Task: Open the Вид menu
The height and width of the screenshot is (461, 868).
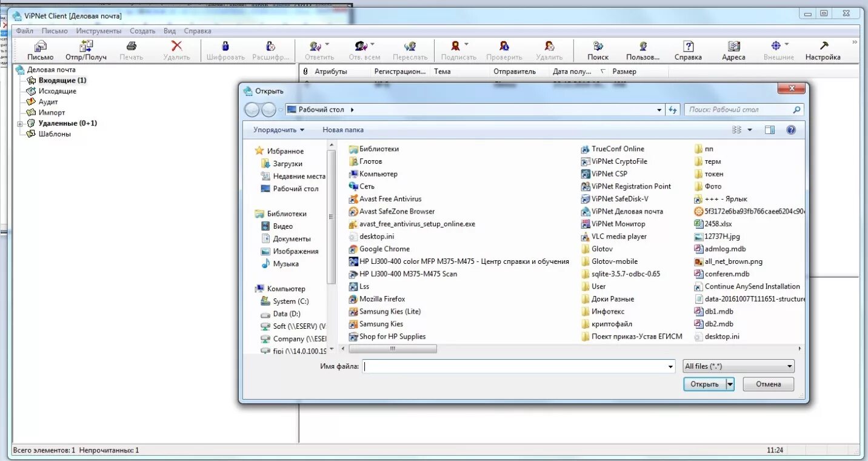Action: click(x=170, y=31)
